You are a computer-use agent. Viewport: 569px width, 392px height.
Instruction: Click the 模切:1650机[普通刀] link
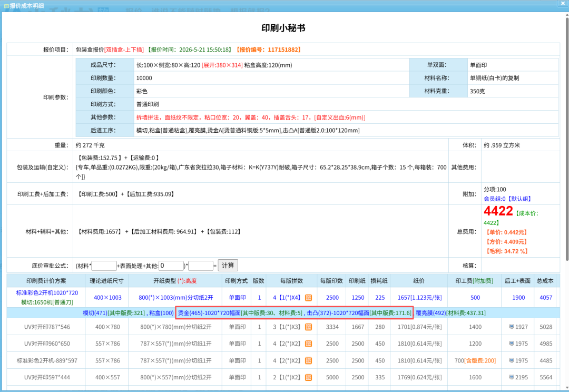(47, 302)
